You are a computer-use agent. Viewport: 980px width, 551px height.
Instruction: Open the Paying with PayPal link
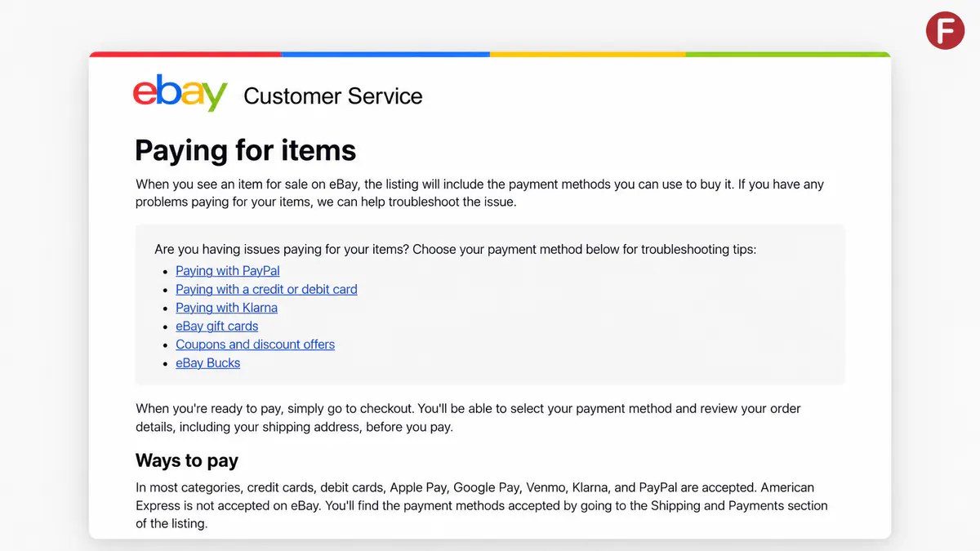228,271
